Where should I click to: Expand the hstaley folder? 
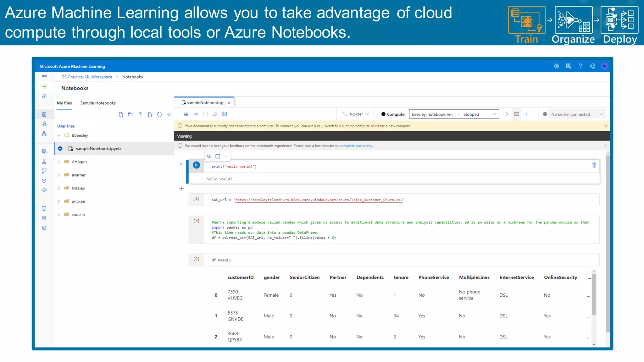[x=59, y=188]
